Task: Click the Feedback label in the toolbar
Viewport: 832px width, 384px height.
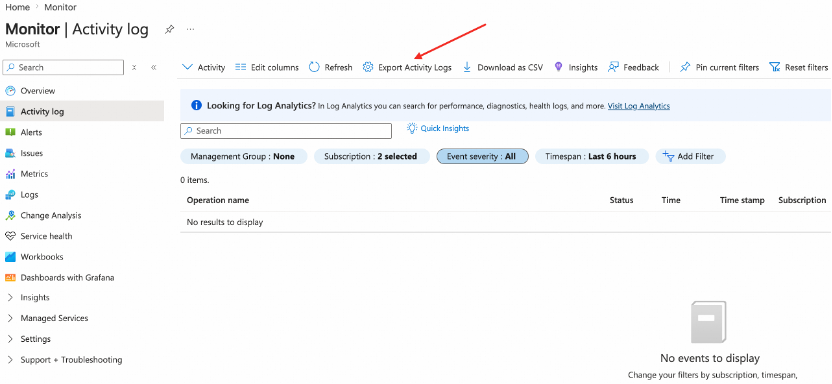Action: [641, 67]
